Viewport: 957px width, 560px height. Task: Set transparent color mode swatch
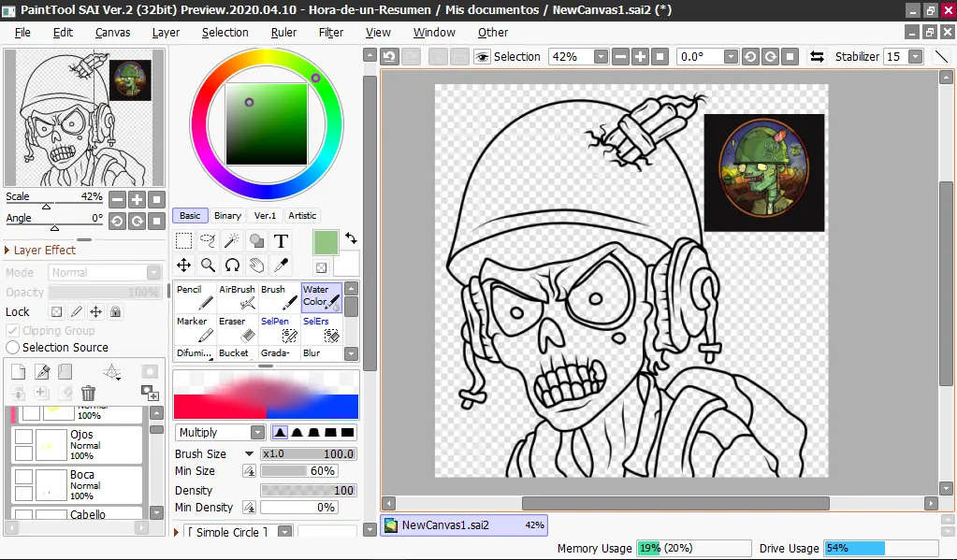[322, 267]
